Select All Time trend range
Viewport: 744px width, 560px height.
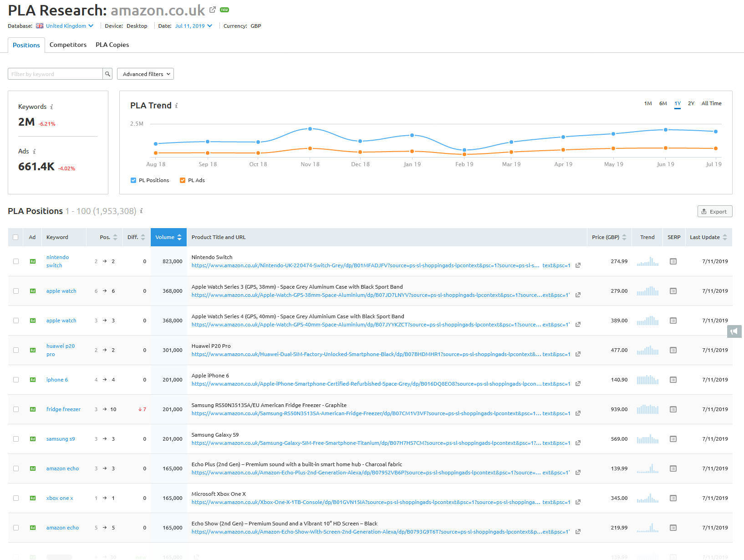711,103
